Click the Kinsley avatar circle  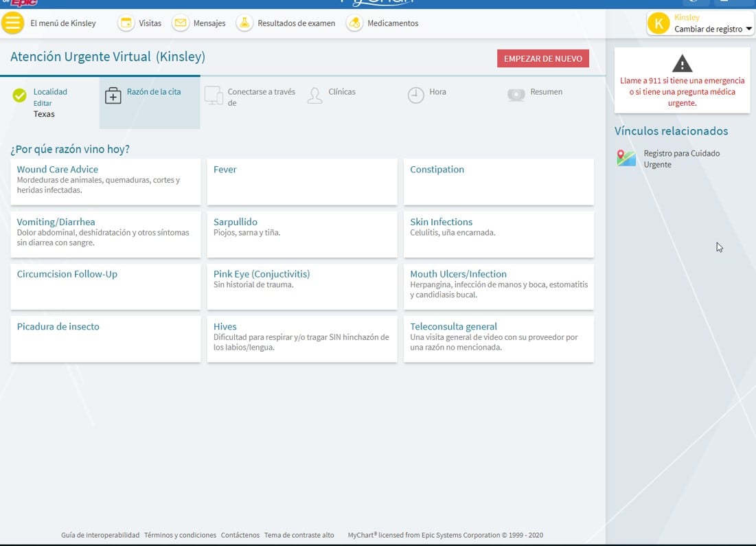click(658, 23)
